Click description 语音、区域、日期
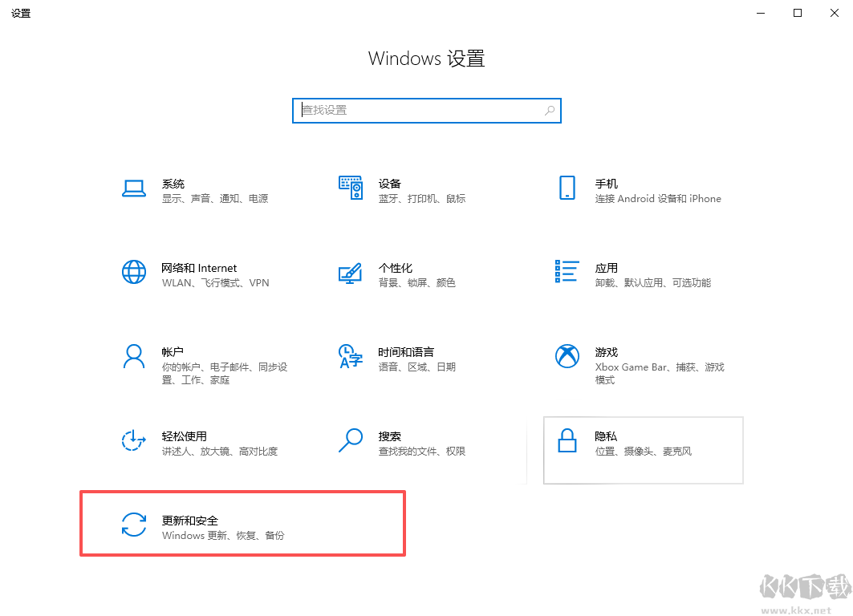Image resolution: width=853 pixels, height=616 pixels. pos(417,367)
